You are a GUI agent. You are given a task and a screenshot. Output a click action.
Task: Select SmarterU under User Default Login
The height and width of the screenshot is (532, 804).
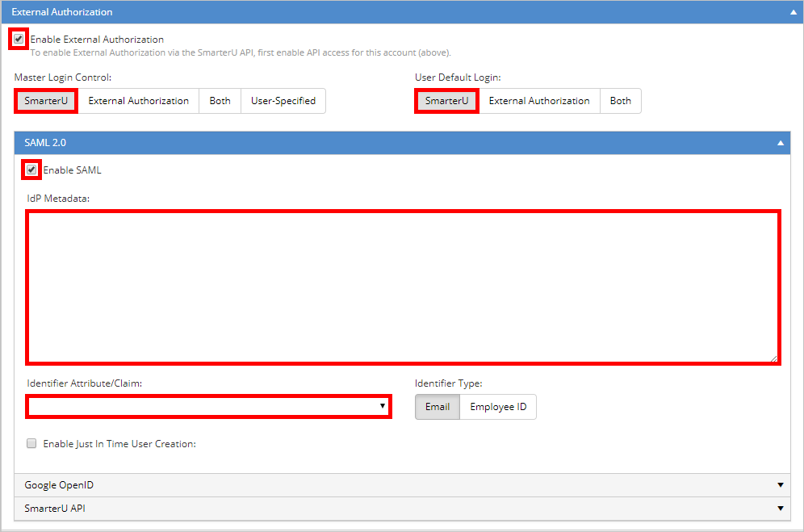point(446,101)
